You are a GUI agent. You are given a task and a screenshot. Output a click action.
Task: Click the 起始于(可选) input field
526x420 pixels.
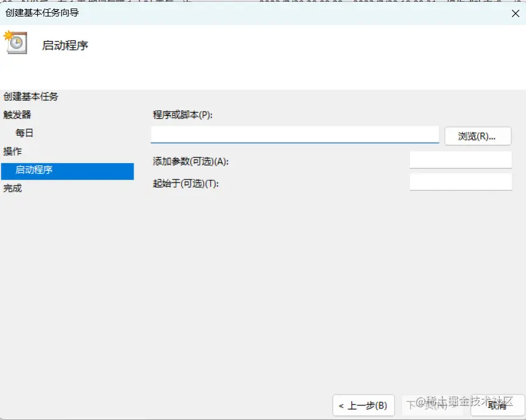click(461, 181)
